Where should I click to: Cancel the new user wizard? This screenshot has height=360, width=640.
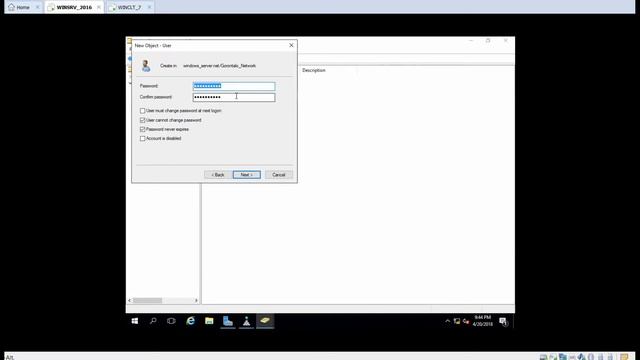(x=279, y=175)
